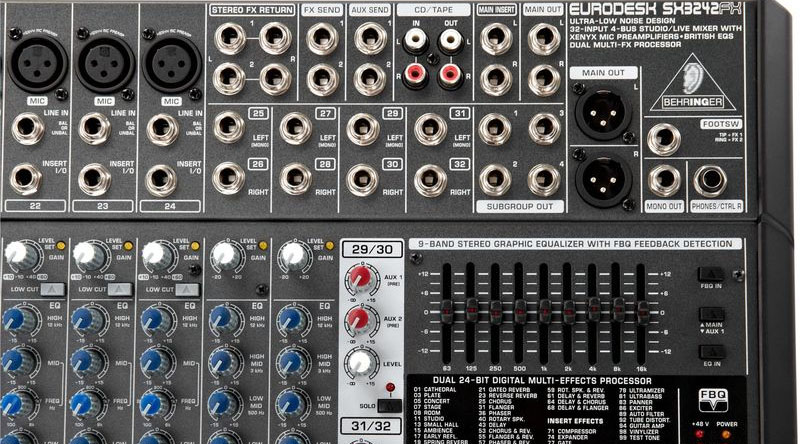The width and height of the screenshot is (800, 444).
Task: Click the 63 Hz graphic equalizer fader
Action: (447, 309)
